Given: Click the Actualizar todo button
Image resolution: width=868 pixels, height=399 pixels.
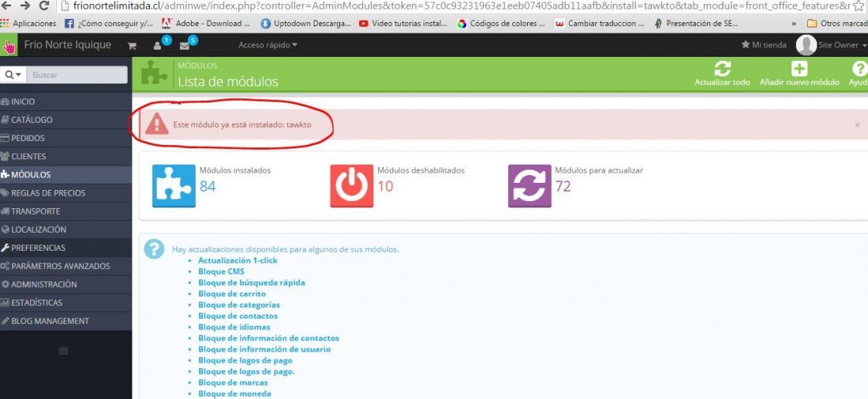Looking at the screenshot, I should coord(722,73).
